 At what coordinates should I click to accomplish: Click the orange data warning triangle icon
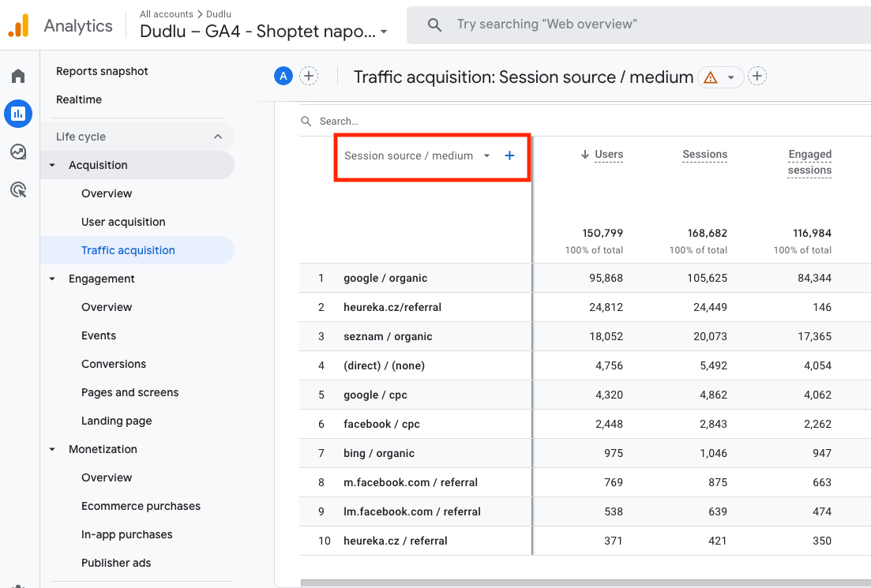click(x=710, y=77)
